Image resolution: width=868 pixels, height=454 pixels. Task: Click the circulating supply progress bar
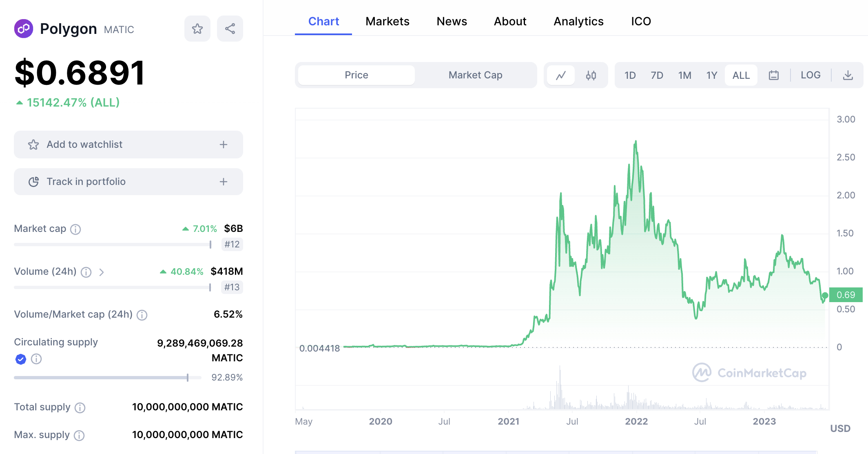point(107,378)
